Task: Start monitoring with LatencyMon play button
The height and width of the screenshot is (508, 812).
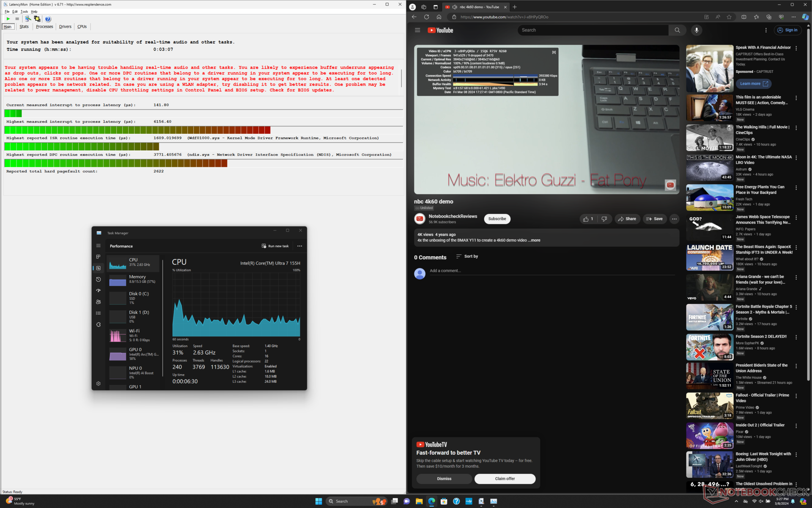Action: click(x=8, y=19)
